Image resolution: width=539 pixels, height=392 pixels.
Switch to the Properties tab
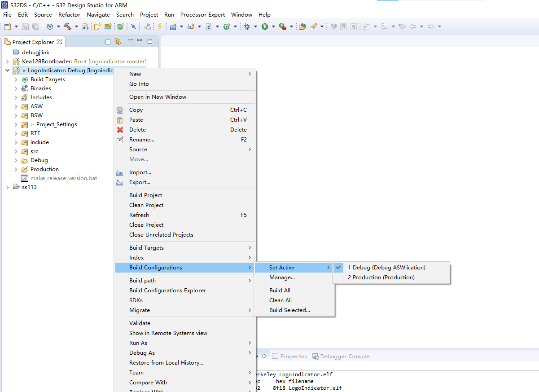[289, 356]
